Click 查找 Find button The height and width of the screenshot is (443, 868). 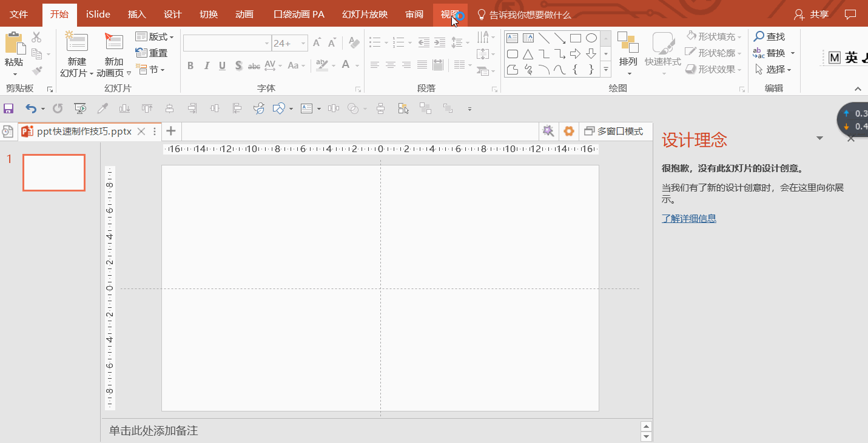(x=769, y=36)
